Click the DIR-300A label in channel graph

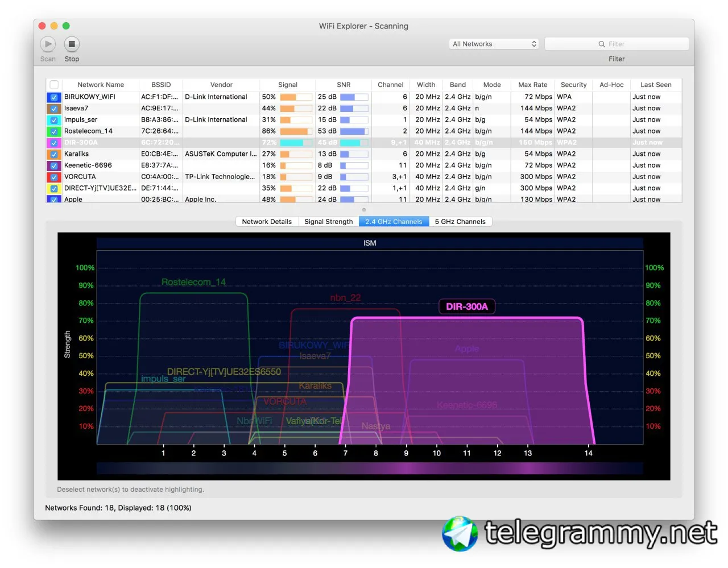(467, 306)
